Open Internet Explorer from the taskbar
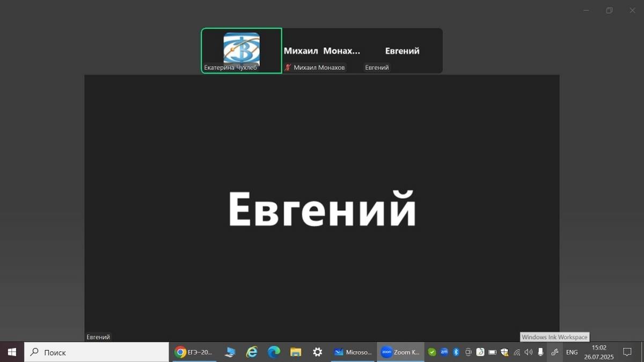Image resolution: width=644 pixels, height=362 pixels. tap(252, 352)
